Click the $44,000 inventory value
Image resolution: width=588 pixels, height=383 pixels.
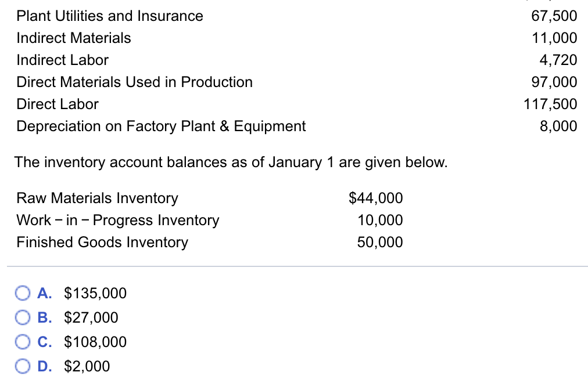[375, 198]
